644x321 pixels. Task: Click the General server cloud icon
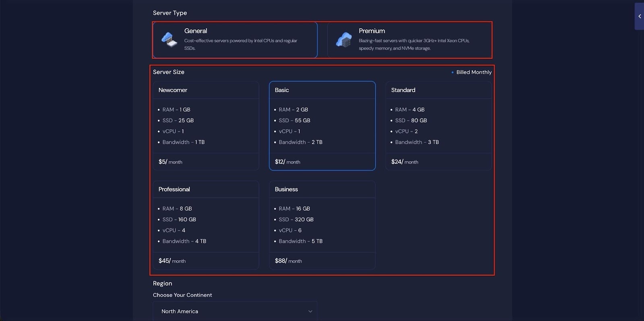(169, 39)
